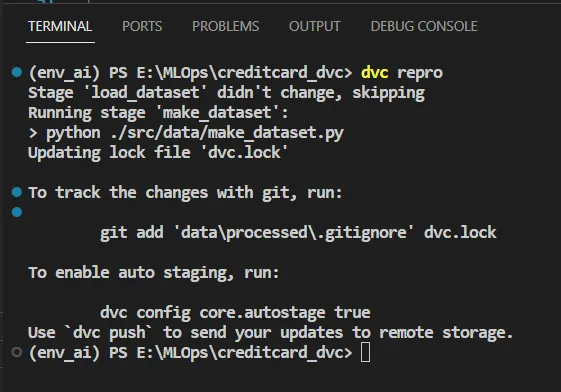Switch to the TERMINAL tab
The width and height of the screenshot is (561, 392).
point(60,26)
